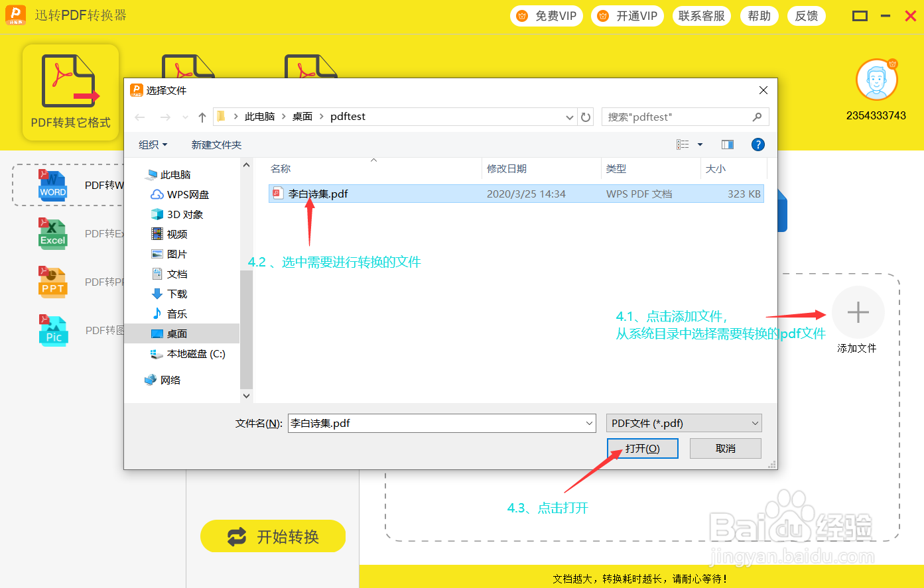Go up one folder level
This screenshot has width=924, height=588.
[202, 117]
